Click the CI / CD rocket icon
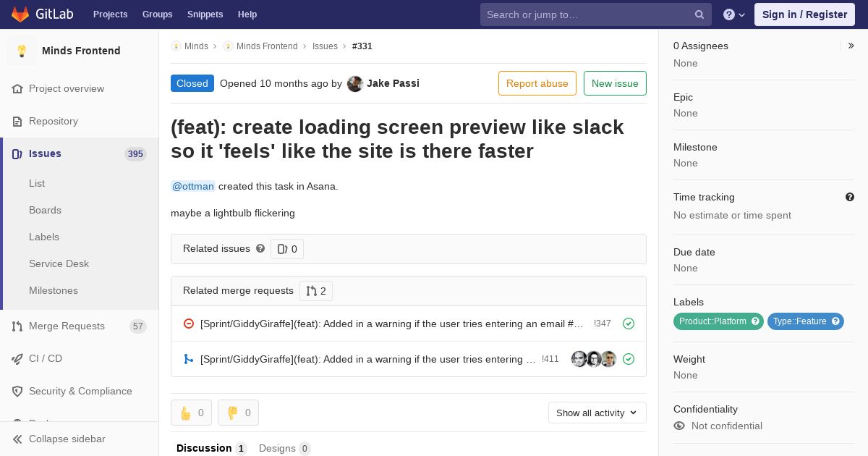868x456 pixels. point(17,358)
